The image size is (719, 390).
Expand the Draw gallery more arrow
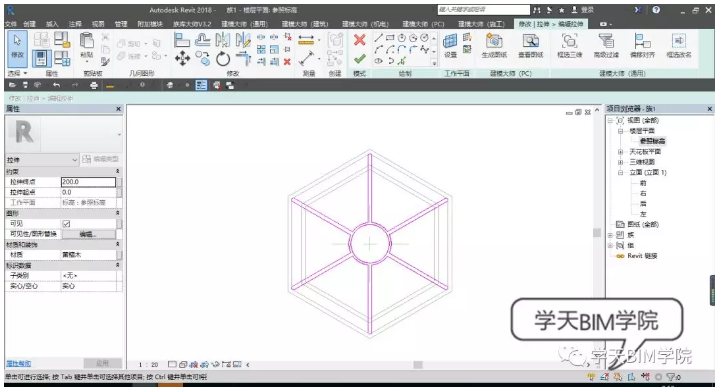point(434,63)
